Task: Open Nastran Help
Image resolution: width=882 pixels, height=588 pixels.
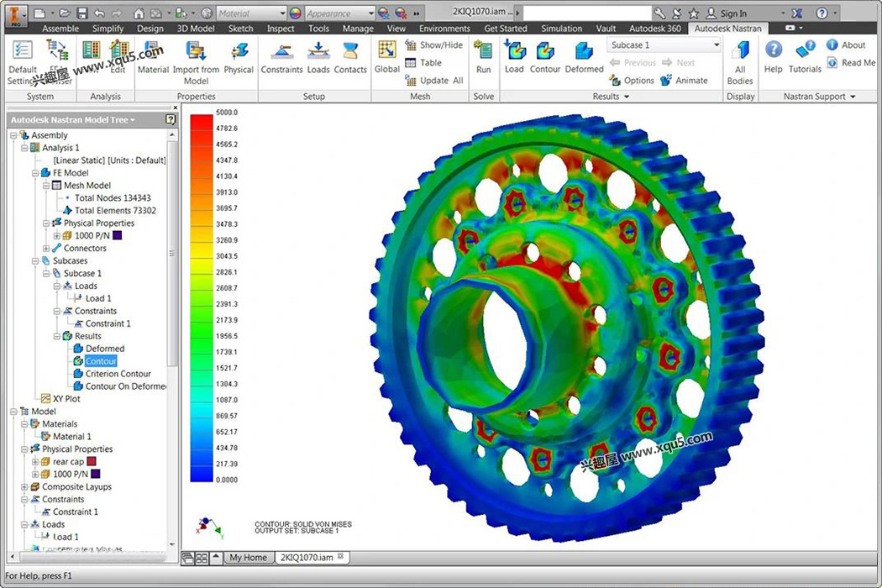Action: [774, 57]
